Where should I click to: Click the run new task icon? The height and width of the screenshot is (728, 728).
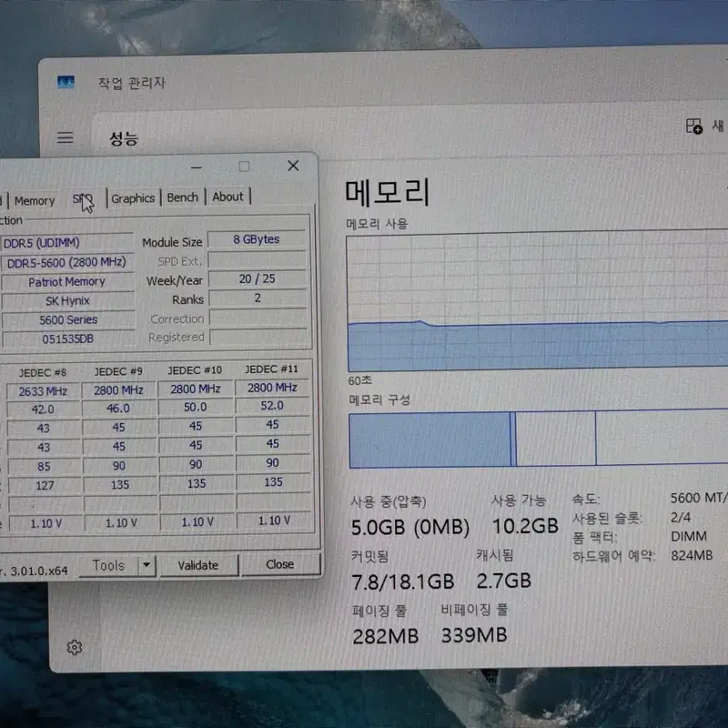point(694,126)
